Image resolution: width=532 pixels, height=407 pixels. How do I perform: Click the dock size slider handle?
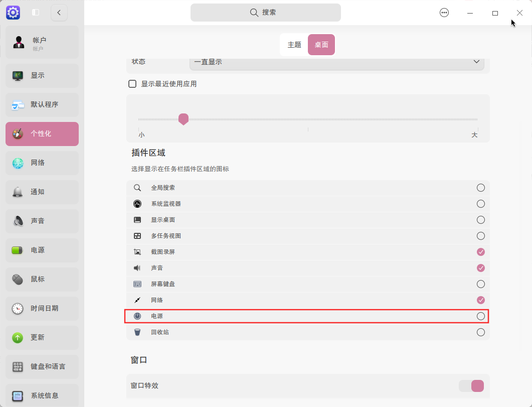pos(184,119)
